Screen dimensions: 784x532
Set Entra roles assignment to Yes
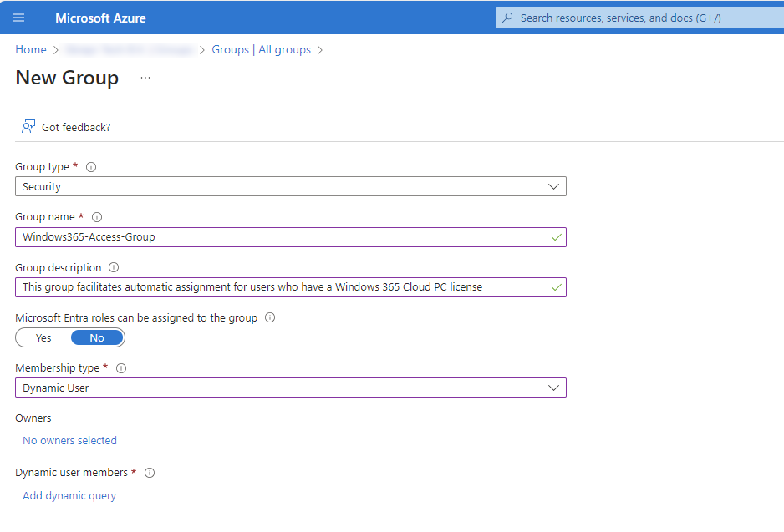[43, 338]
